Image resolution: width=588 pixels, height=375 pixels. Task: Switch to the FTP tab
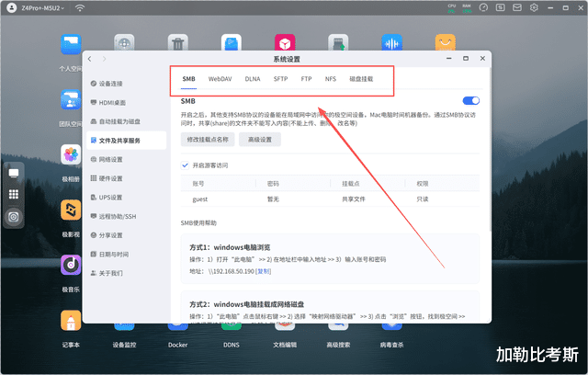pos(306,79)
